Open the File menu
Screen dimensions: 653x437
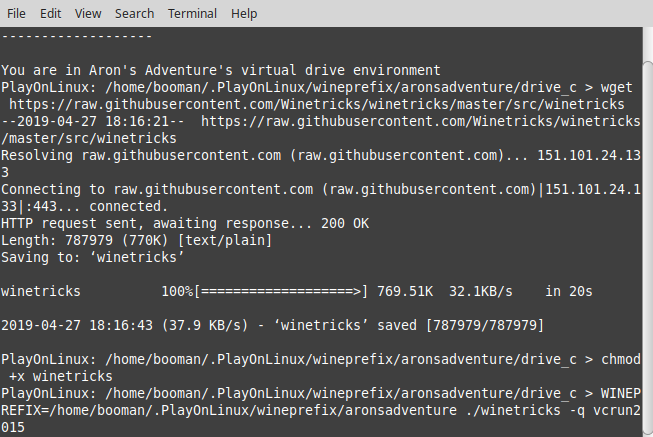[16, 14]
